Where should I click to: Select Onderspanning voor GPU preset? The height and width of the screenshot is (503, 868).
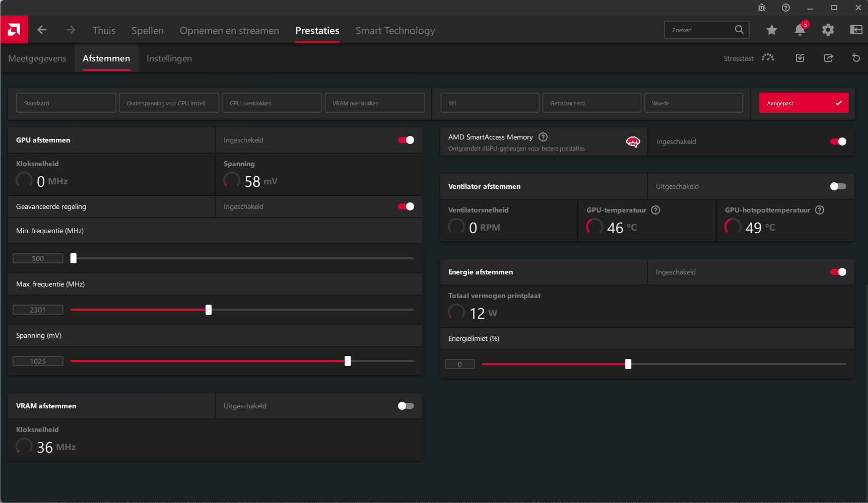169,103
